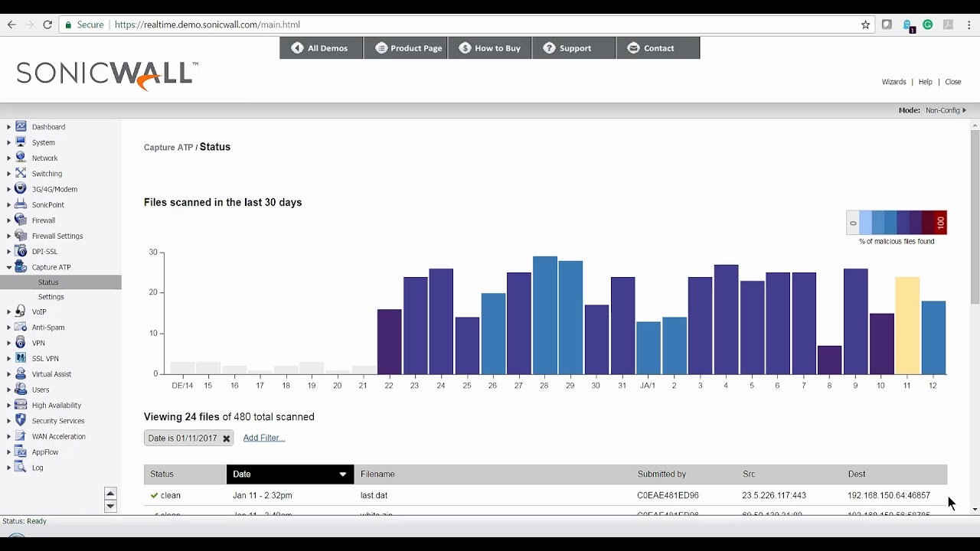Click the sidebar scroll up arrow

coord(110,494)
